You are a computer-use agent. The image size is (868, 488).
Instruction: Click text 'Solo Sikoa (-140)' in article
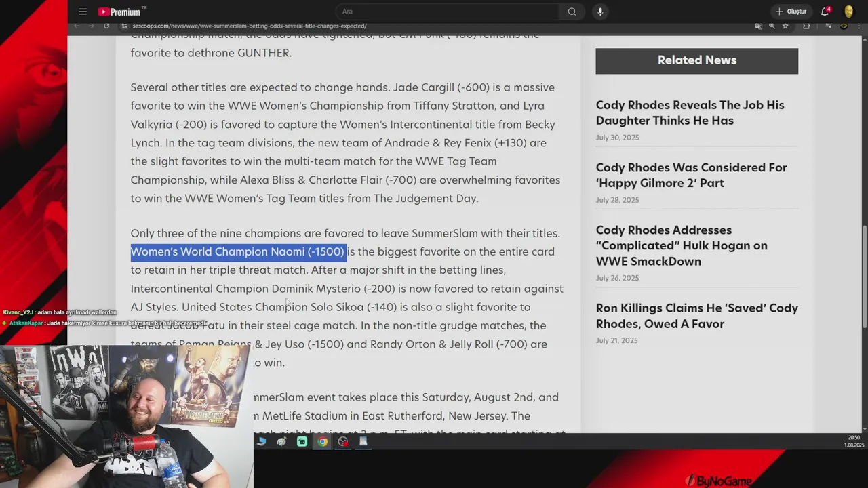[x=353, y=307]
